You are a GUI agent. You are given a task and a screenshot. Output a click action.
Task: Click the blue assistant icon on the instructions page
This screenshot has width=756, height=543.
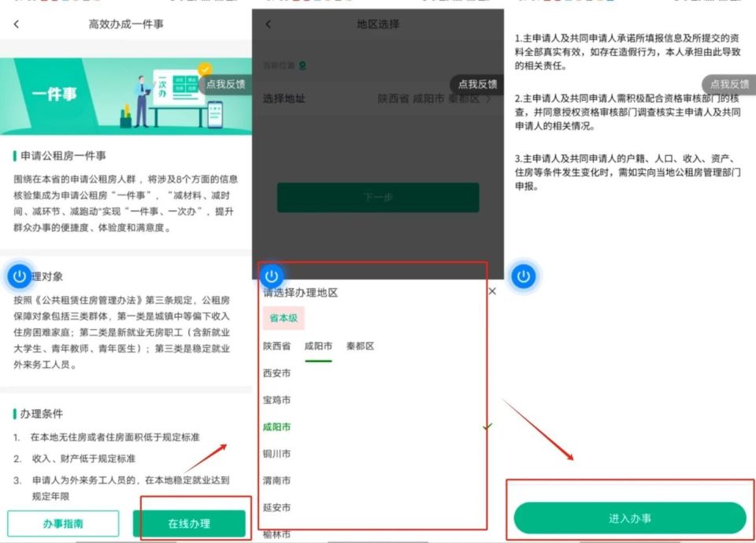(523, 276)
